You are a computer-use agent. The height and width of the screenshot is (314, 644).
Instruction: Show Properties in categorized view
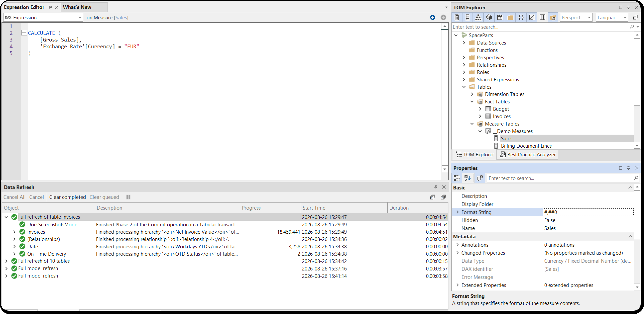tap(457, 178)
